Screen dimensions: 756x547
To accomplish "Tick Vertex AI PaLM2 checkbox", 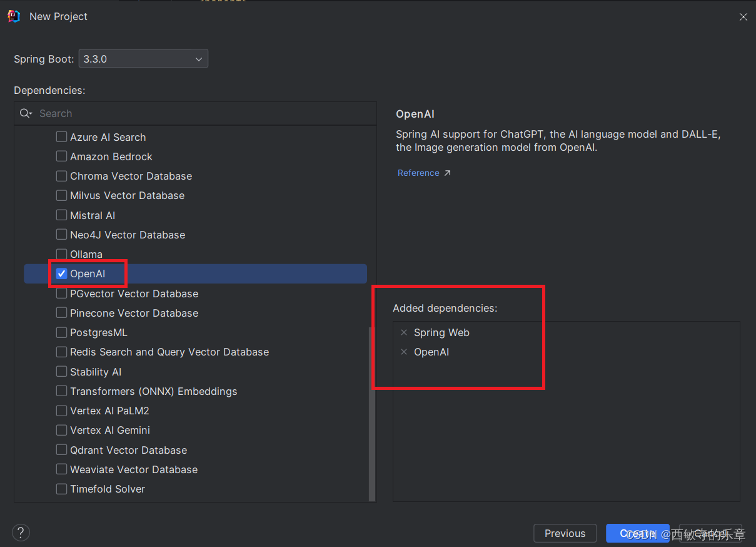I will (x=61, y=411).
